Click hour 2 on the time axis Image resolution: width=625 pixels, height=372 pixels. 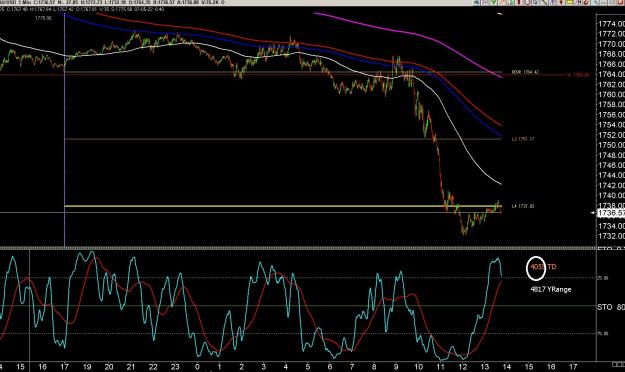coord(242,367)
